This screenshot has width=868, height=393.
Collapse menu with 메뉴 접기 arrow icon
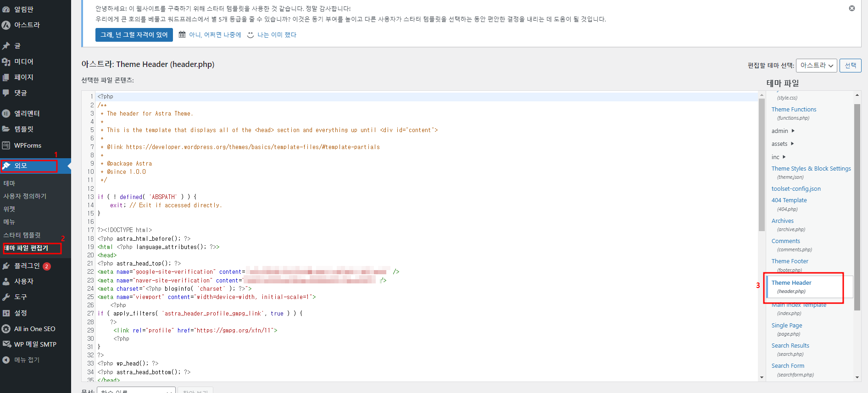6,360
